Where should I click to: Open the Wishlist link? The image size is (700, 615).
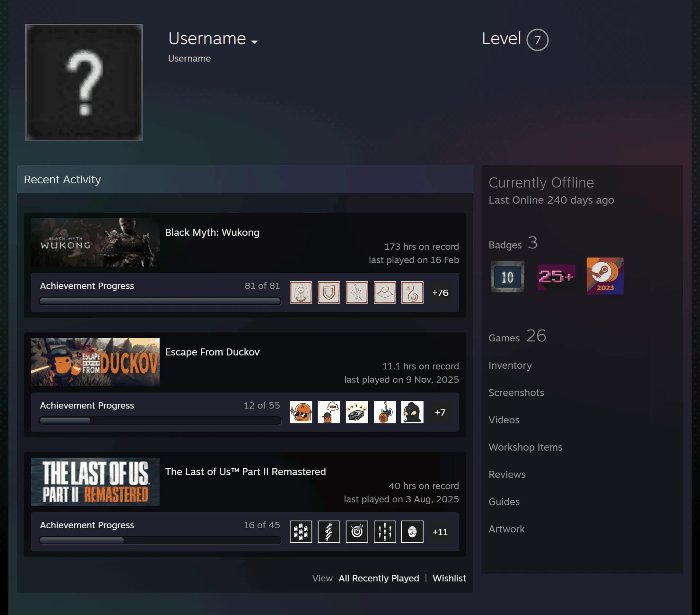449,578
